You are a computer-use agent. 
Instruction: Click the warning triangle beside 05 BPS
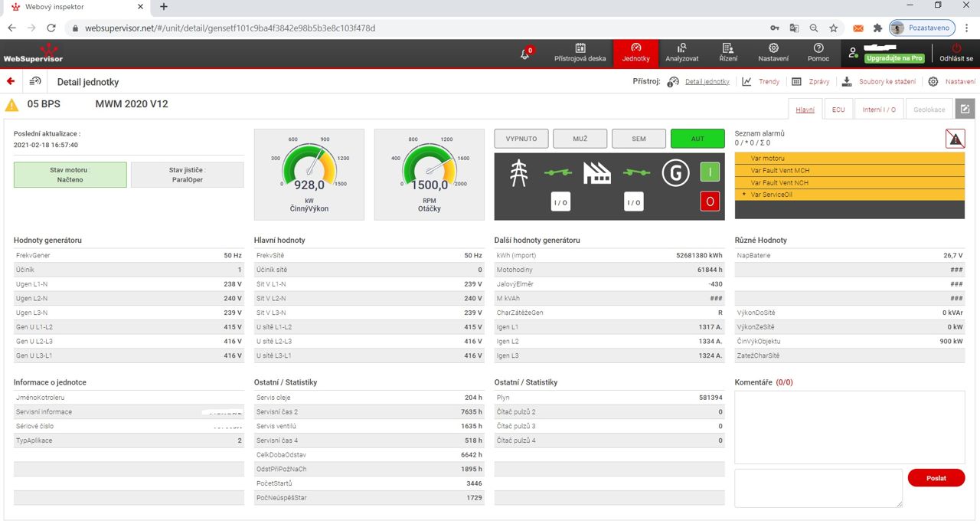pyautogui.click(x=12, y=105)
